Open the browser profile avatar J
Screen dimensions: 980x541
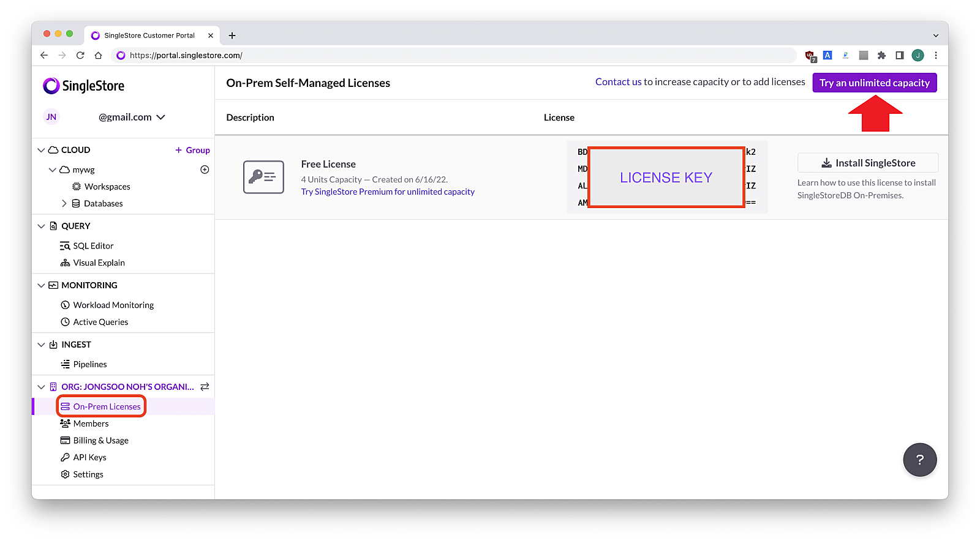point(918,55)
